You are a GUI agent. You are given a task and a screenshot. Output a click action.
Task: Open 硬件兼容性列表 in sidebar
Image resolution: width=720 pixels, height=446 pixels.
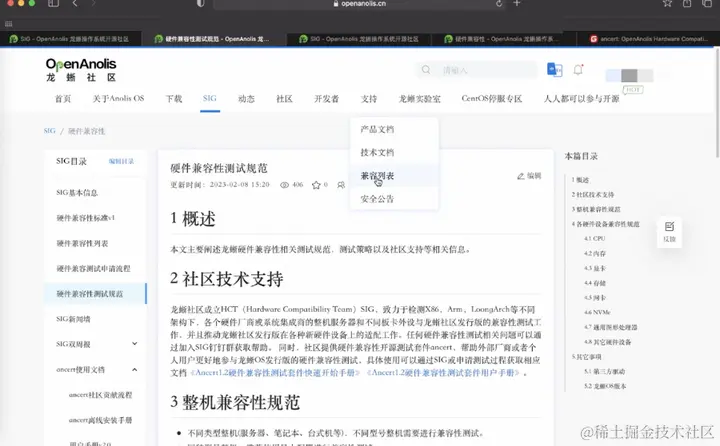[82, 243]
